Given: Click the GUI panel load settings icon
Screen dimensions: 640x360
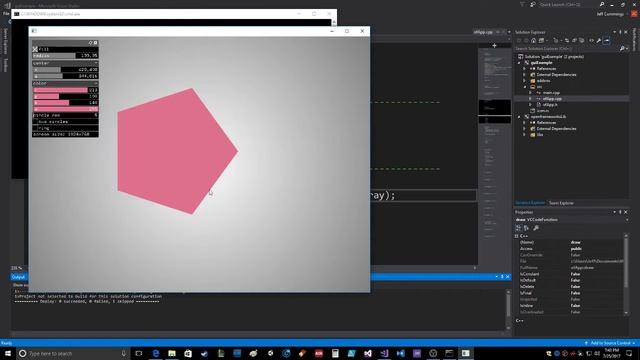Looking at the screenshot, I should (x=91, y=42).
